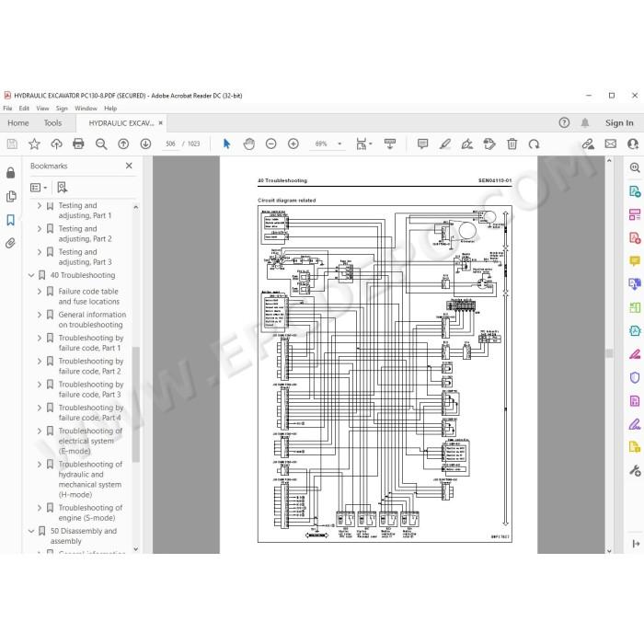Share a link to this file

tap(588, 144)
